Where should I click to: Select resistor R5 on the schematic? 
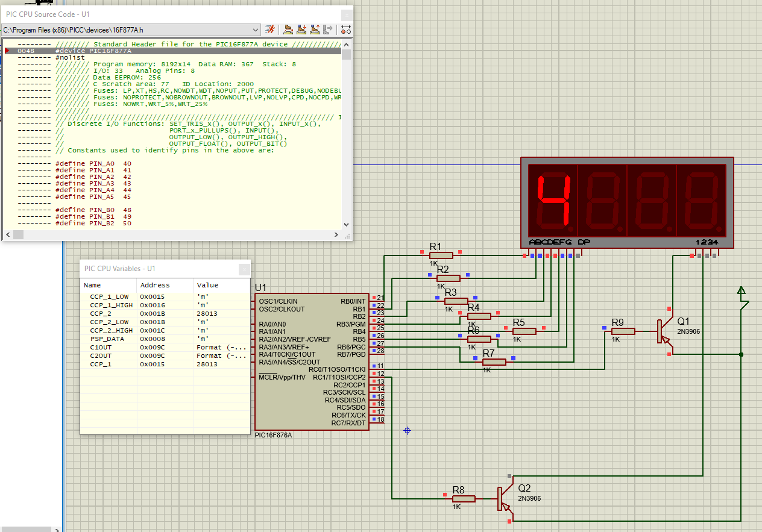coord(524,331)
